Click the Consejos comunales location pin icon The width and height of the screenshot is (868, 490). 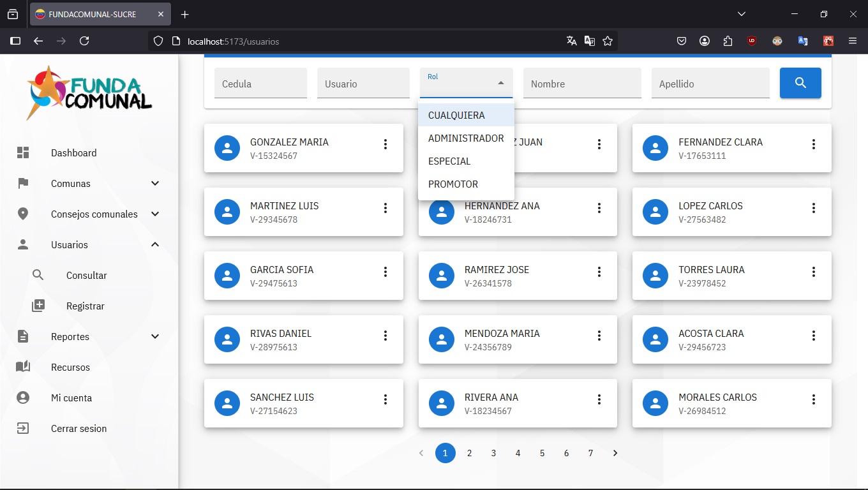23,214
